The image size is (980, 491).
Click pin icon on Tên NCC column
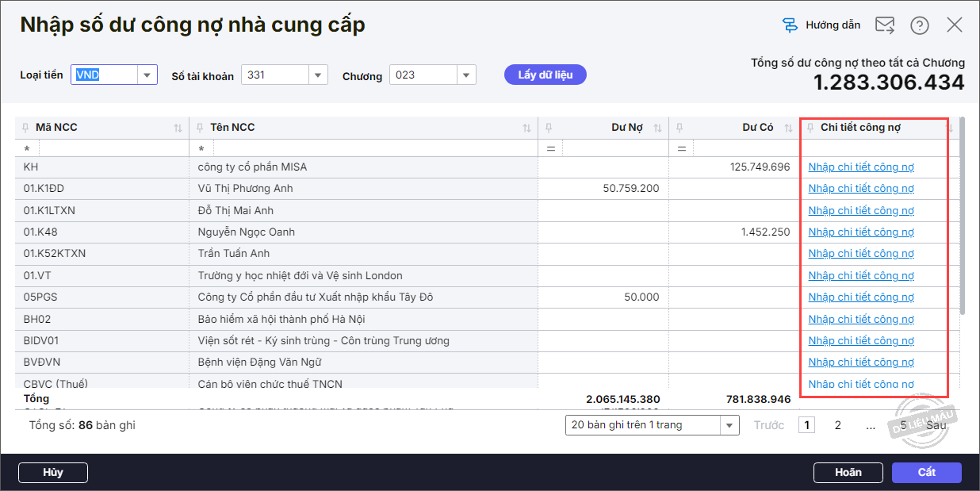200,128
